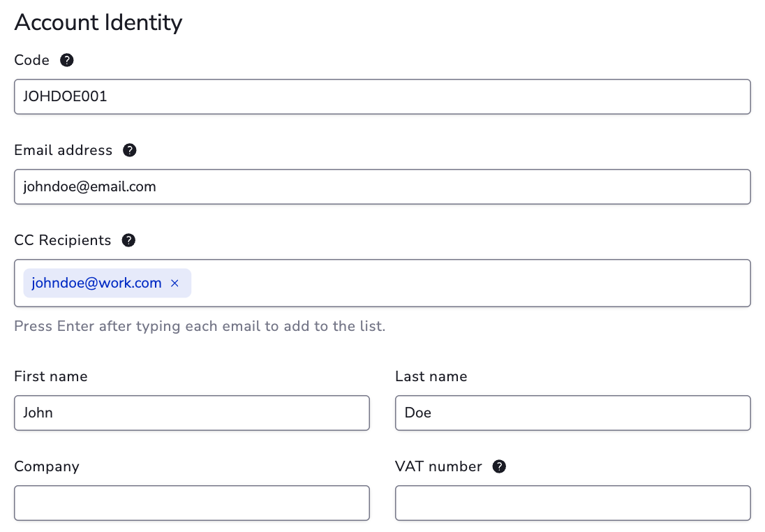The image size is (765, 532).
Task: Focus the empty VAT number input field
Action: [573, 503]
